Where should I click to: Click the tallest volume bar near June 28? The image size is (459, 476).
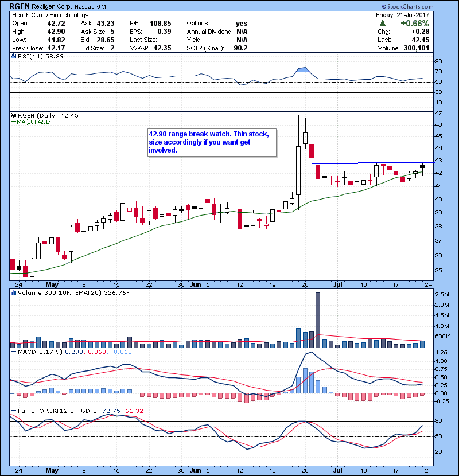[x=318, y=320]
